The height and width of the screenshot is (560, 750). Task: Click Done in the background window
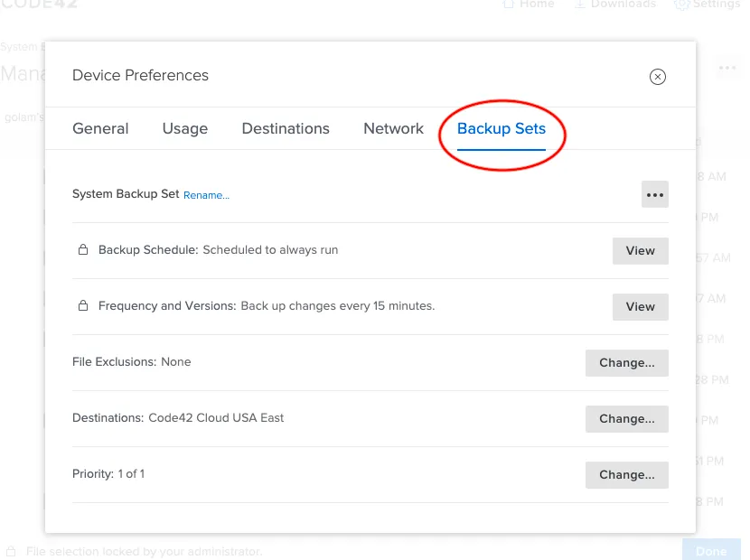711,551
